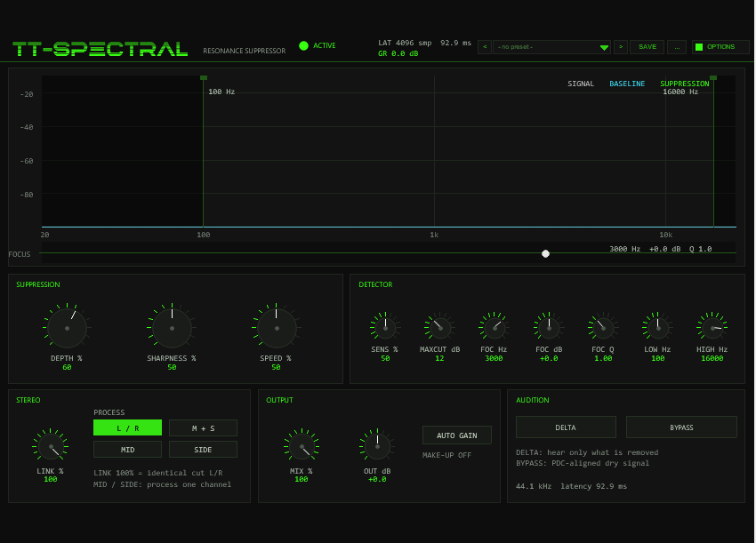Click FOC Q value 1.00
756x543 pixels.
603,358
